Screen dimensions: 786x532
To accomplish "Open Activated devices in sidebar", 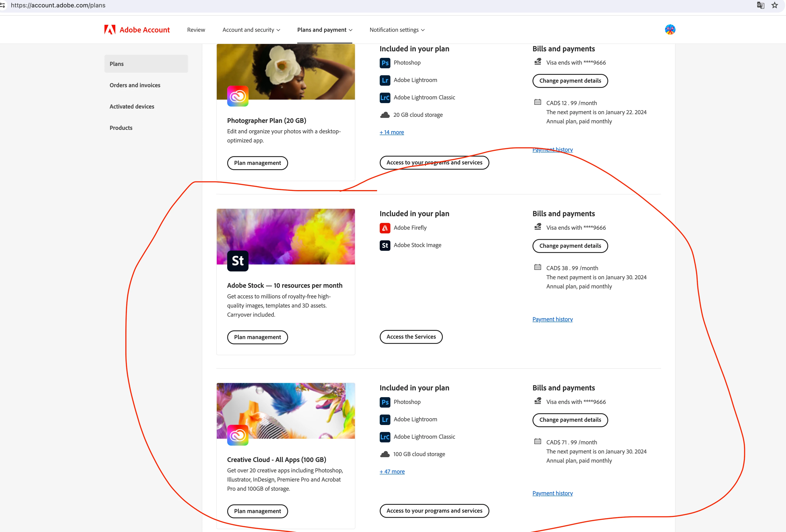I will click(132, 107).
